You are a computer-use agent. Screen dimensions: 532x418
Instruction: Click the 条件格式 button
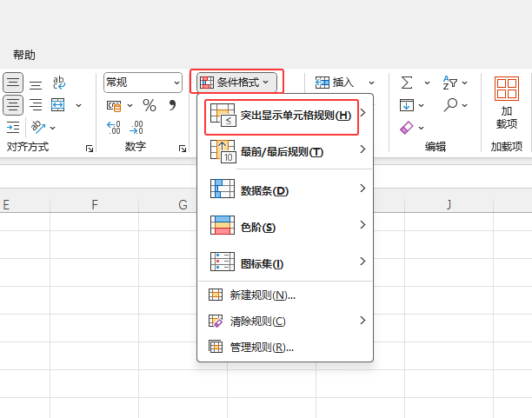236,83
